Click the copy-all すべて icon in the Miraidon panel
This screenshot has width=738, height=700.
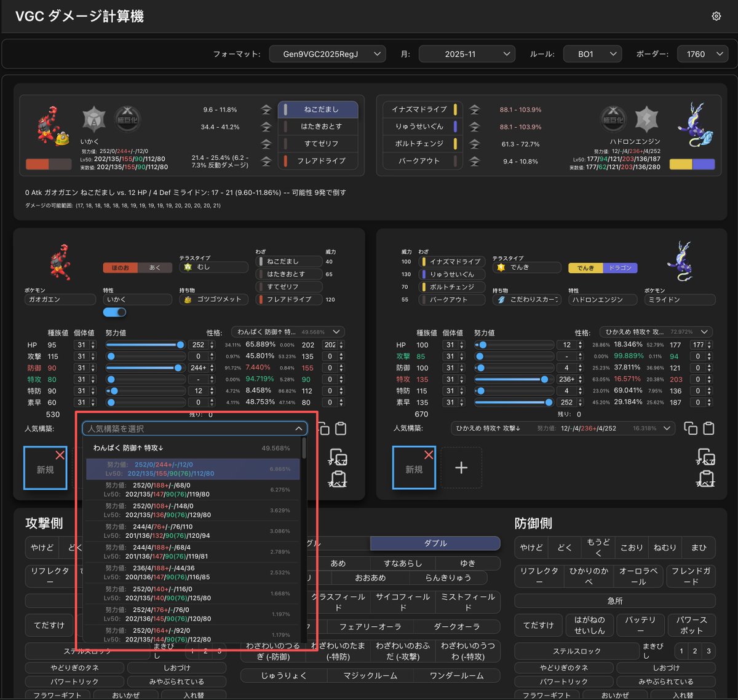(706, 458)
